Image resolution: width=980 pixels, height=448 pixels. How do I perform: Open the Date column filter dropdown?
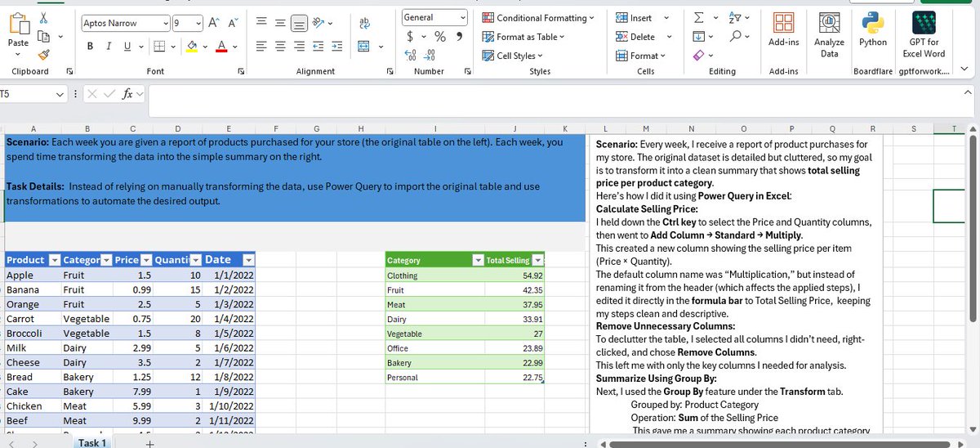(x=248, y=260)
